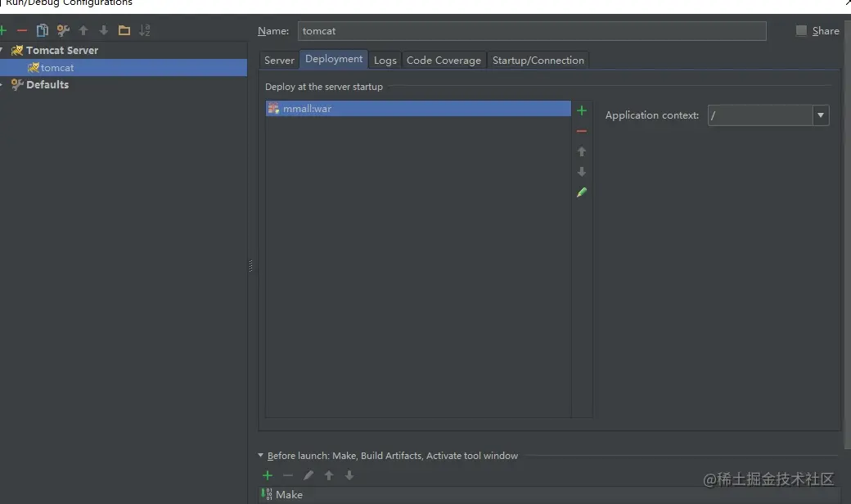Move configuration up in left toolbar
The width and height of the screenshot is (851, 504).
[x=83, y=30]
